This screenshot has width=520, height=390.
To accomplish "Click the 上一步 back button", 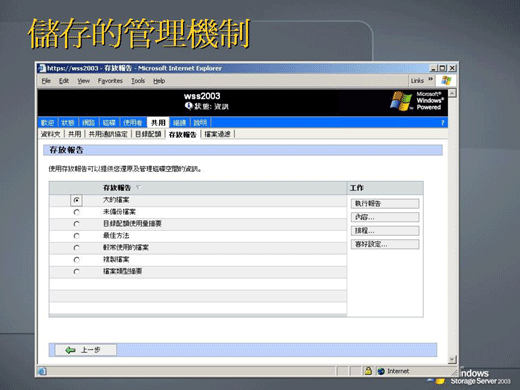I will click(x=86, y=350).
